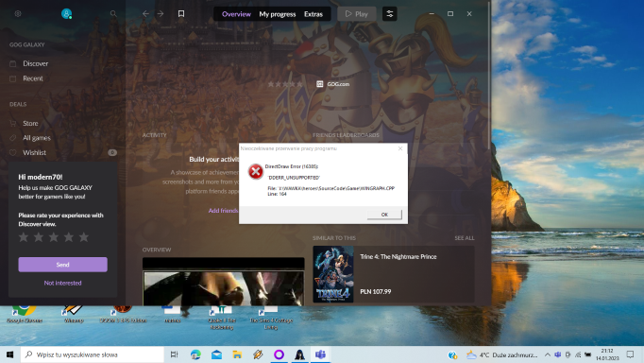Open Recent in the sidebar
644x363 pixels.
[x=33, y=78]
